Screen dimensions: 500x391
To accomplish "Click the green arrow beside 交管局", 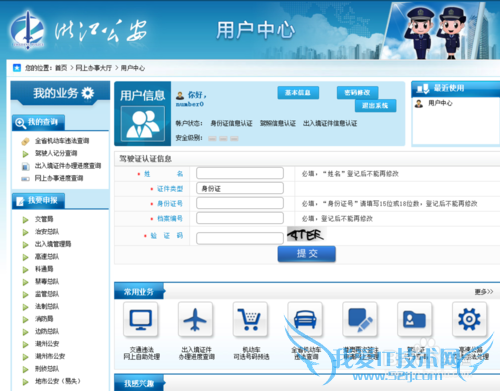I will point(25,220).
